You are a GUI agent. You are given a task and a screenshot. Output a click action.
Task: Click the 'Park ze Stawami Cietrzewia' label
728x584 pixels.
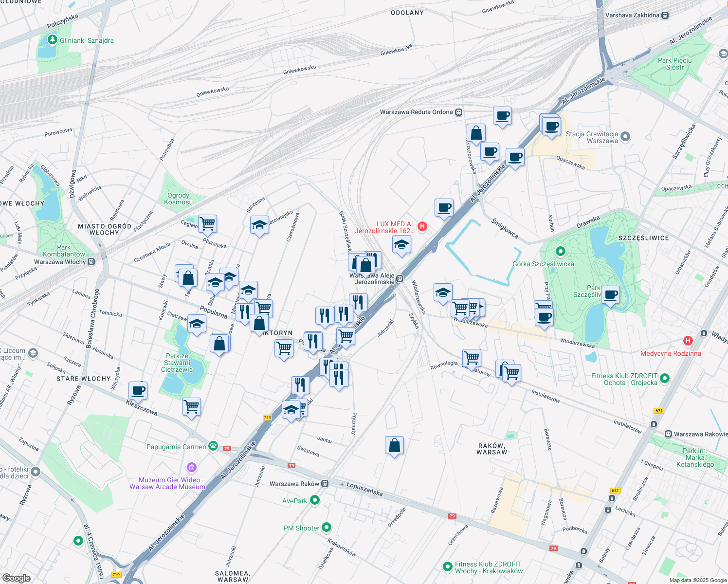(x=177, y=363)
